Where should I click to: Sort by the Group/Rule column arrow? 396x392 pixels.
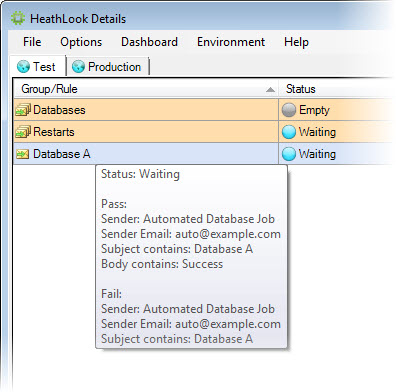tap(271, 89)
